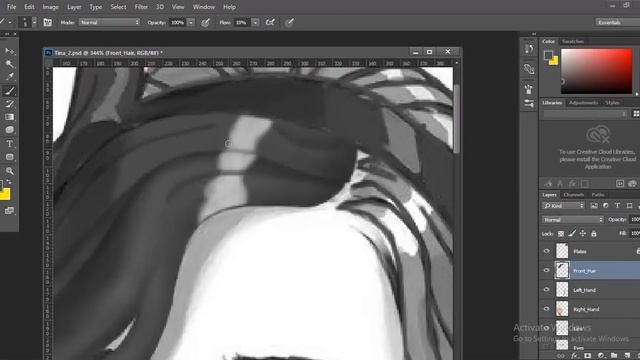Select the Blur/Sponge tool below Gradient
Screen dimensions: 640x360
[x=9, y=130]
